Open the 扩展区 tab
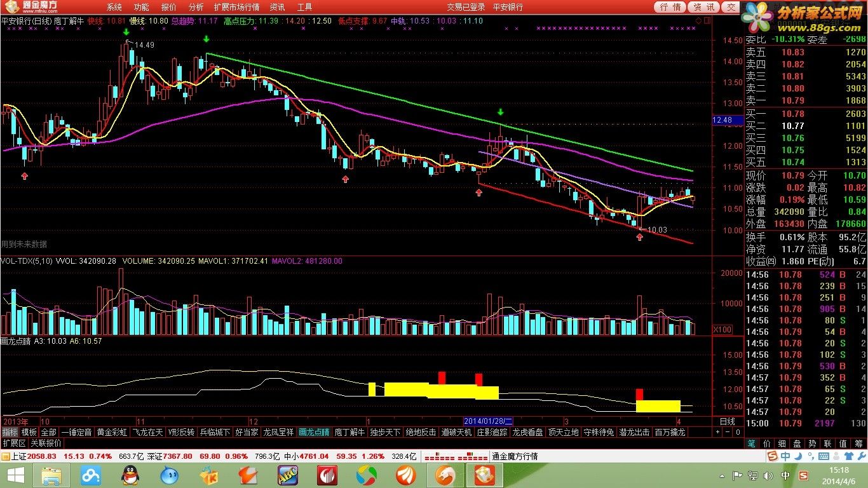 point(14,443)
